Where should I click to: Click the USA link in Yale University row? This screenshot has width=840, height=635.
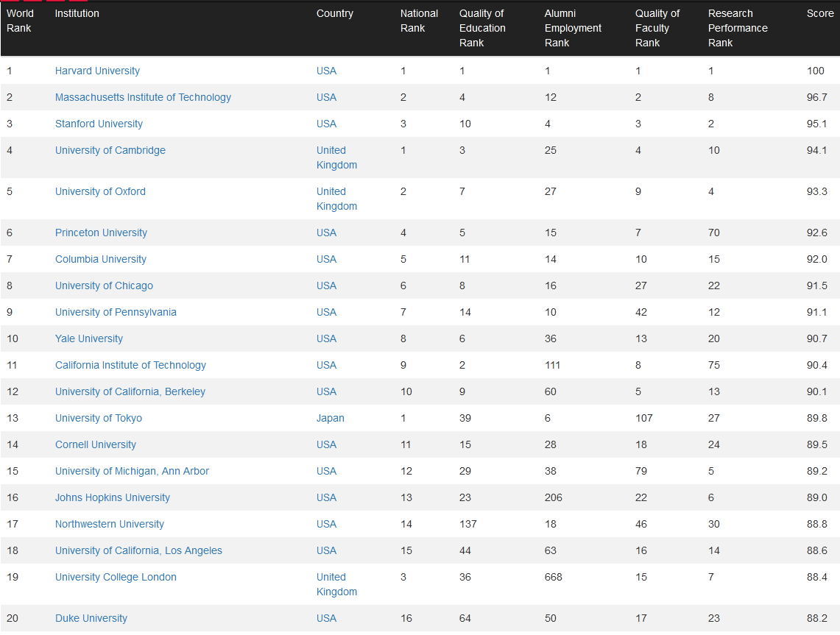pyautogui.click(x=326, y=339)
